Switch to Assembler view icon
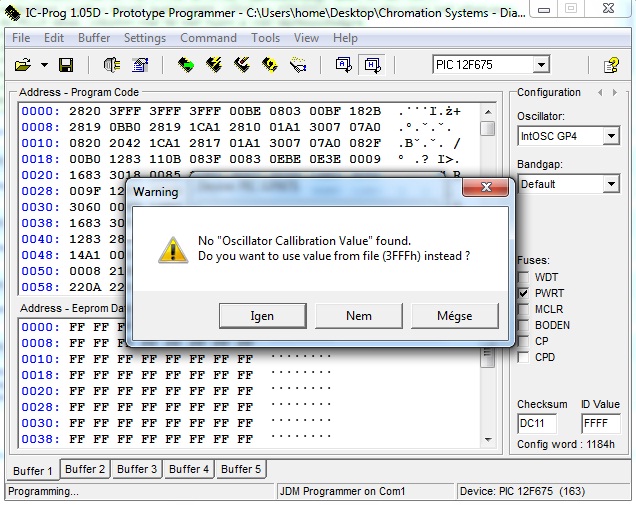This screenshot has width=636, height=505. tap(344, 65)
